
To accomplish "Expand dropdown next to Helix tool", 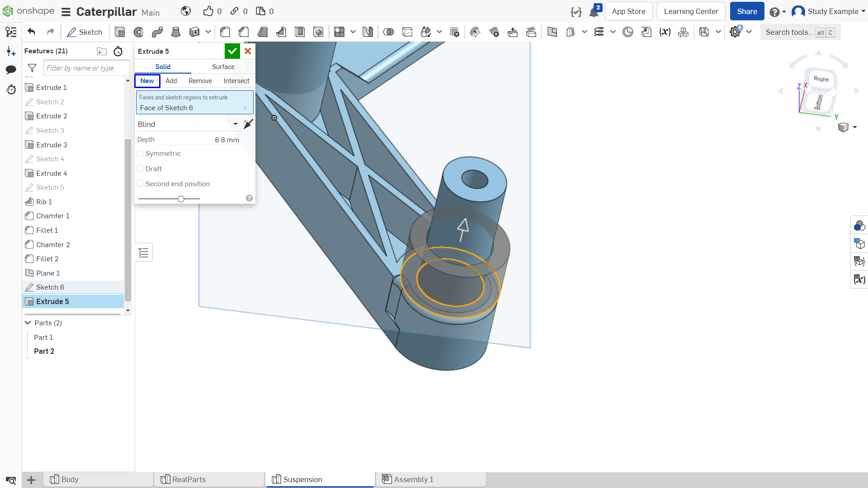I will 613,32.
